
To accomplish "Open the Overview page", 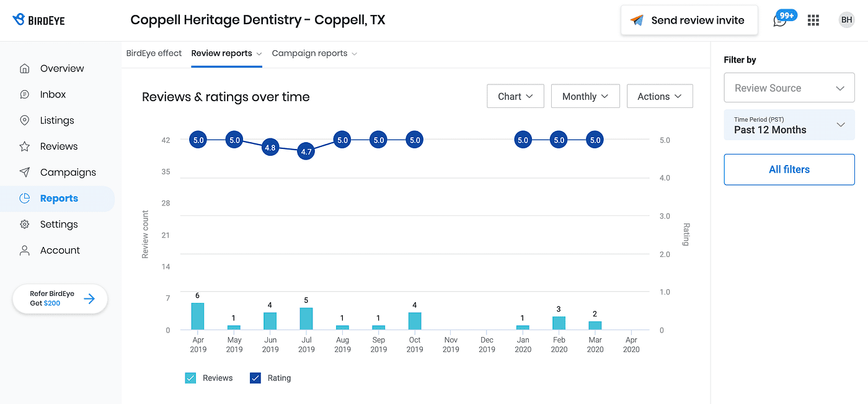I will click(x=62, y=68).
